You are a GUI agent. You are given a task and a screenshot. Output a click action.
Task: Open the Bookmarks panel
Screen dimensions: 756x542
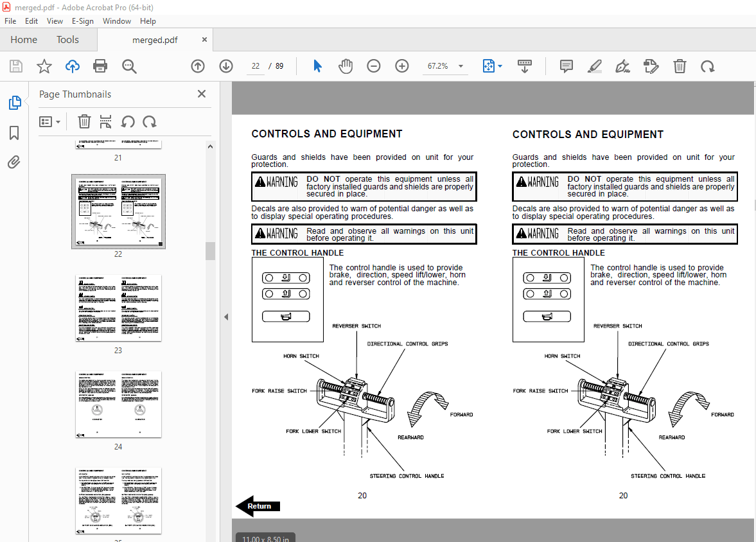tap(14, 133)
